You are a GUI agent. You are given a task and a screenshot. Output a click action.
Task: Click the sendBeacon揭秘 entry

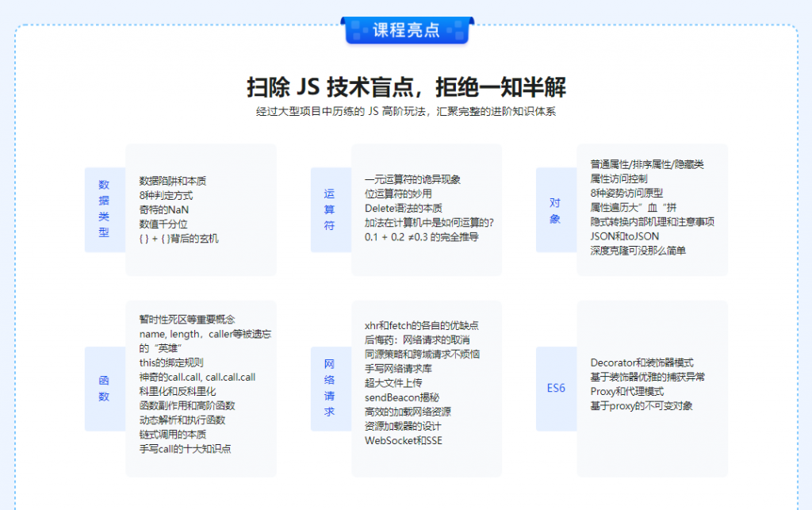click(401, 397)
